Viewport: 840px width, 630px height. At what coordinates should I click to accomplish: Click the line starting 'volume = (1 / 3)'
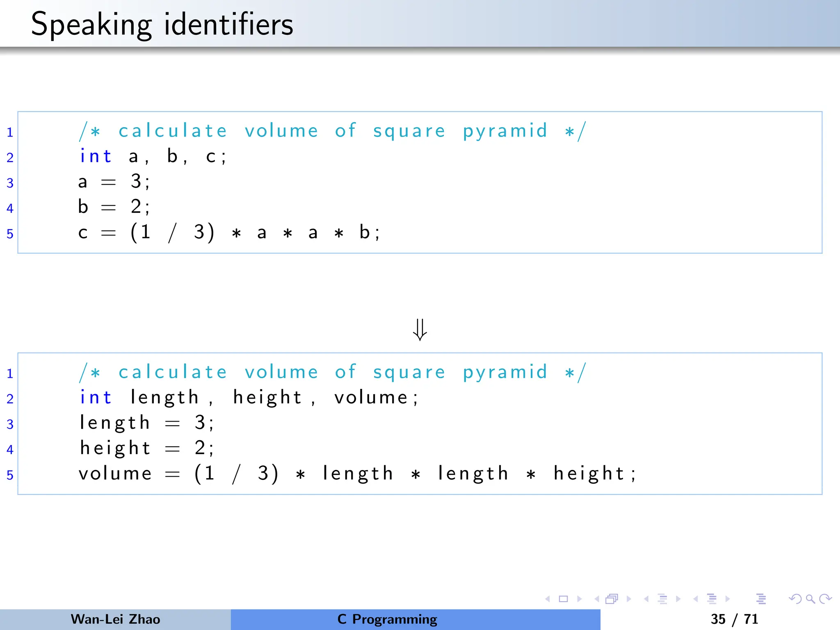pos(357,474)
